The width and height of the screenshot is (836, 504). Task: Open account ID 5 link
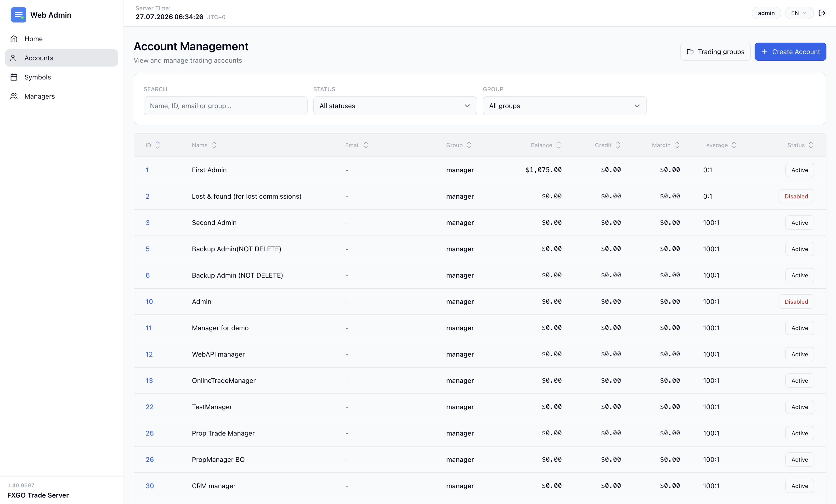[x=147, y=249]
